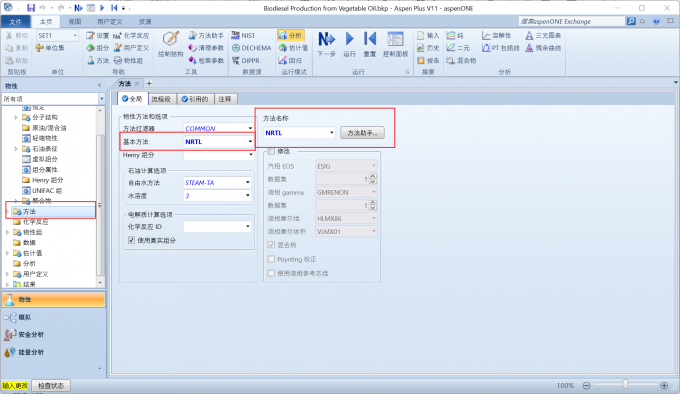Open DIPPR data source
The image size is (680, 394).
[245, 61]
